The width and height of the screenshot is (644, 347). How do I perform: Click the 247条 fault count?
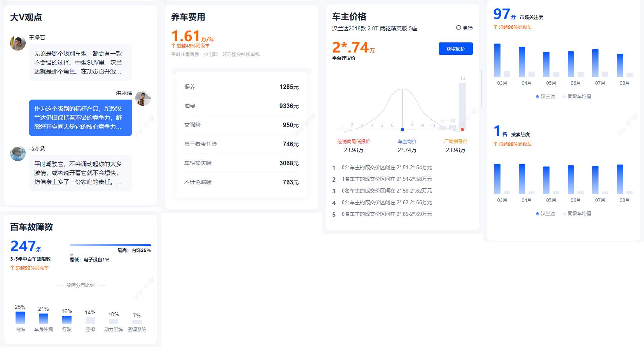(26, 246)
